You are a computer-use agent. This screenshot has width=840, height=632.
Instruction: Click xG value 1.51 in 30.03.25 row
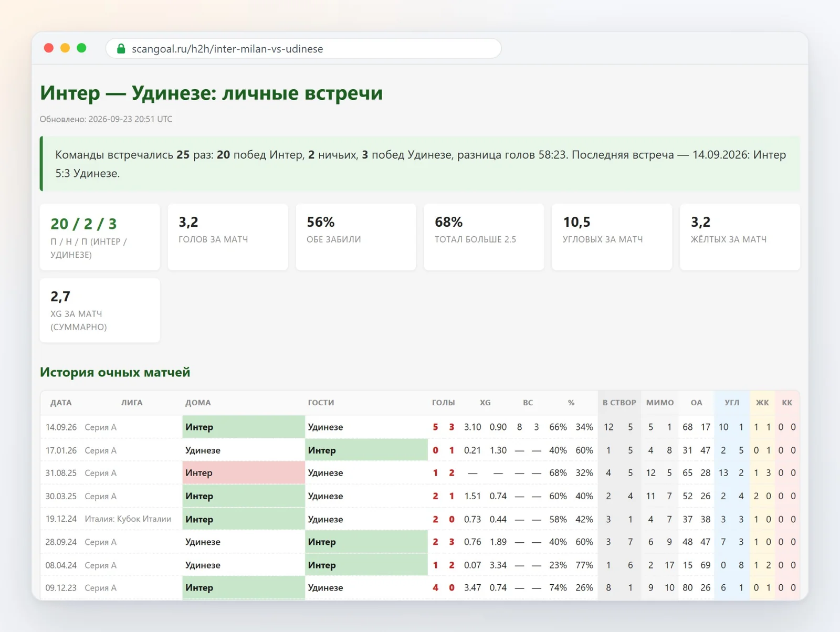click(x=472, y=496)
